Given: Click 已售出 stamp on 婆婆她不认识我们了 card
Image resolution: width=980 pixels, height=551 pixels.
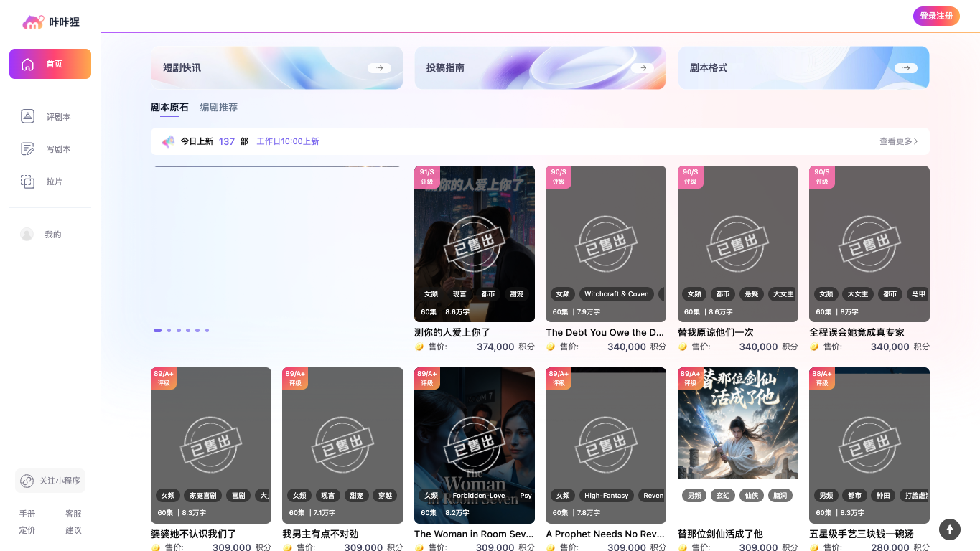Looking at the screenshot, I should pos(211,446).
